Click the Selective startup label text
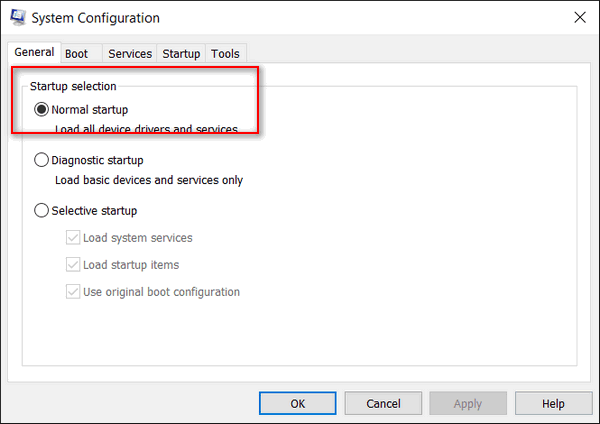Viewport: 600px width, 424px height. (95, 211)
